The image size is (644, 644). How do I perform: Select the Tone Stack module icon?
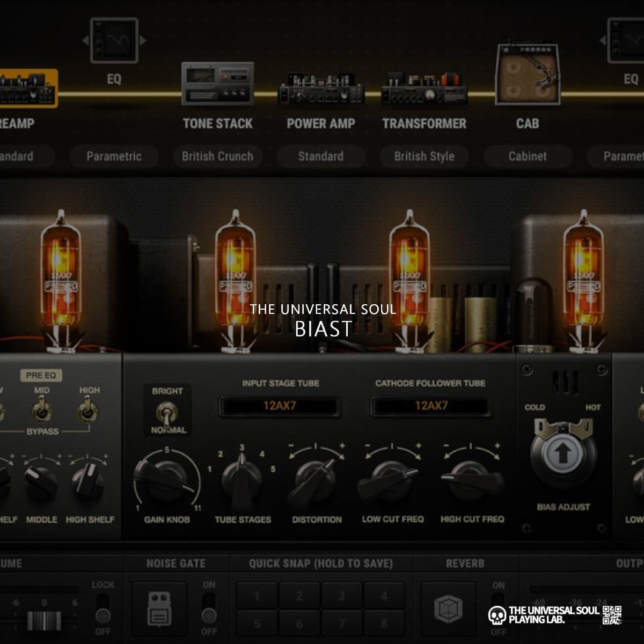pos(217,84)
